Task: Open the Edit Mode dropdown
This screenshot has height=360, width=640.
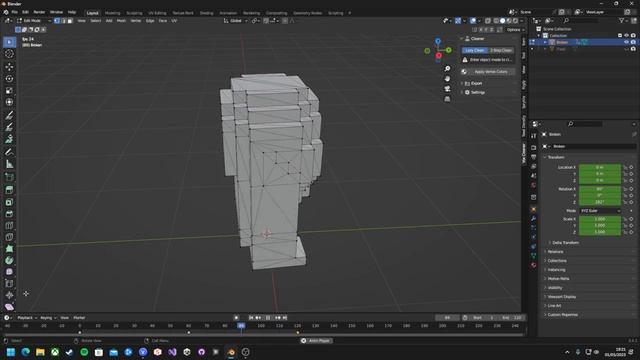Action: (x=33, y=20)
